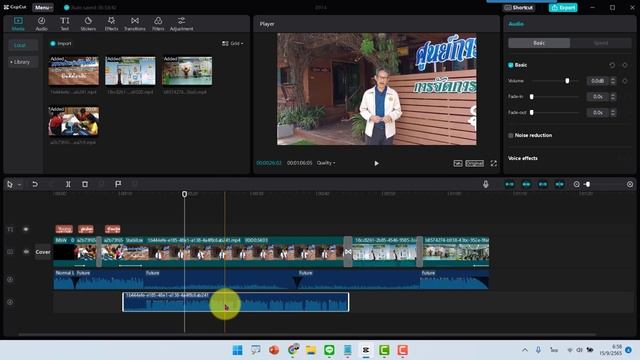This screenshot has height=360, width=640.
Task: Add keyframe diamond next to Volume
Action: click(x=624, y=81)
